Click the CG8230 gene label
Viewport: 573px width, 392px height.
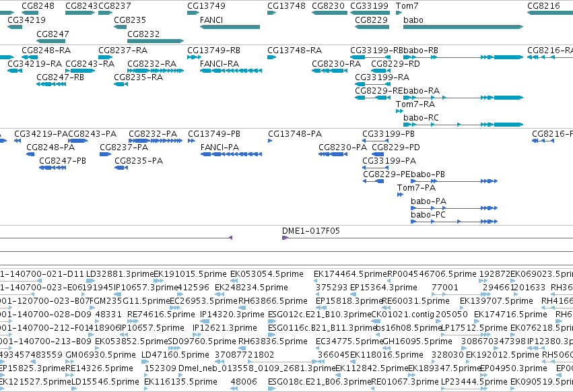tap(328, 6)
